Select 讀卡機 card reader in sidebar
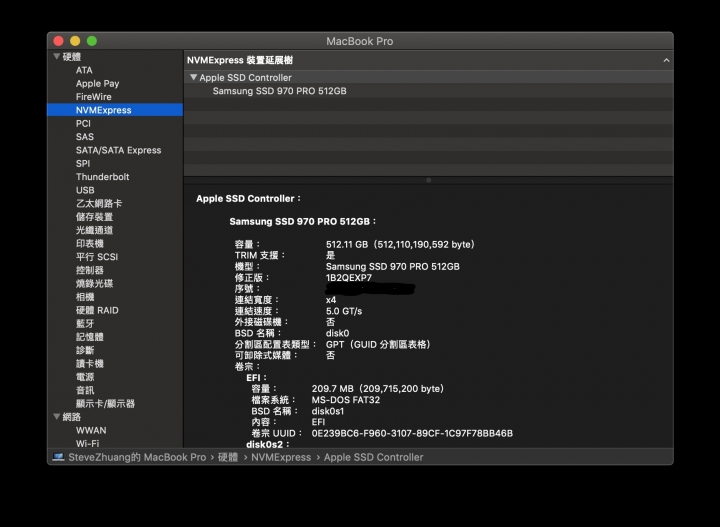 coord(90,363)
